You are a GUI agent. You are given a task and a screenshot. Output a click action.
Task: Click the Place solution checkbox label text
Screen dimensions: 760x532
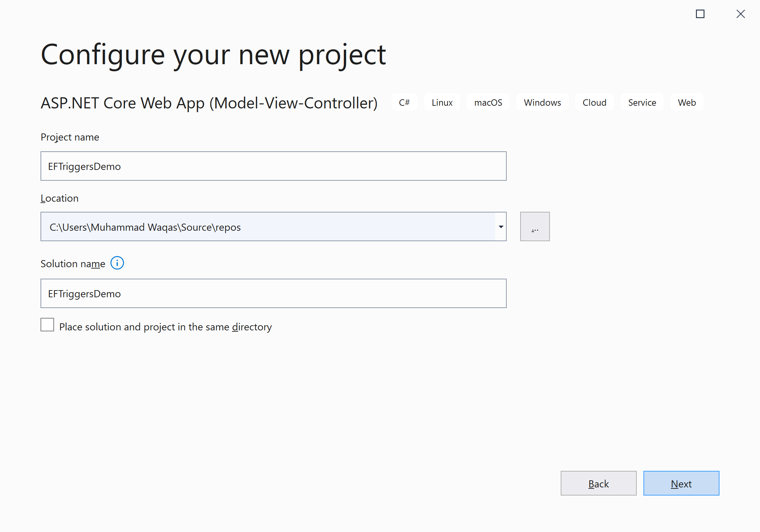[x=165, y=327]
